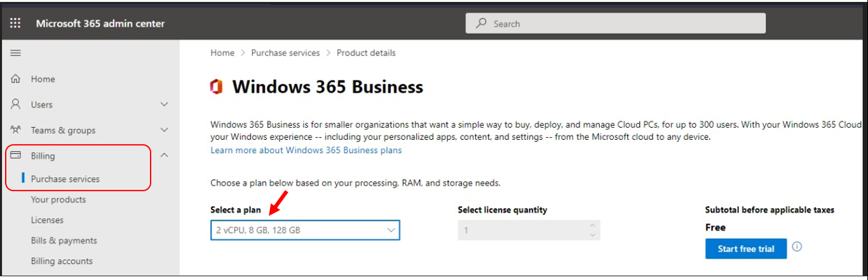Click the license quantity field
The image size is (868, 280).
(x=529, y=230)
